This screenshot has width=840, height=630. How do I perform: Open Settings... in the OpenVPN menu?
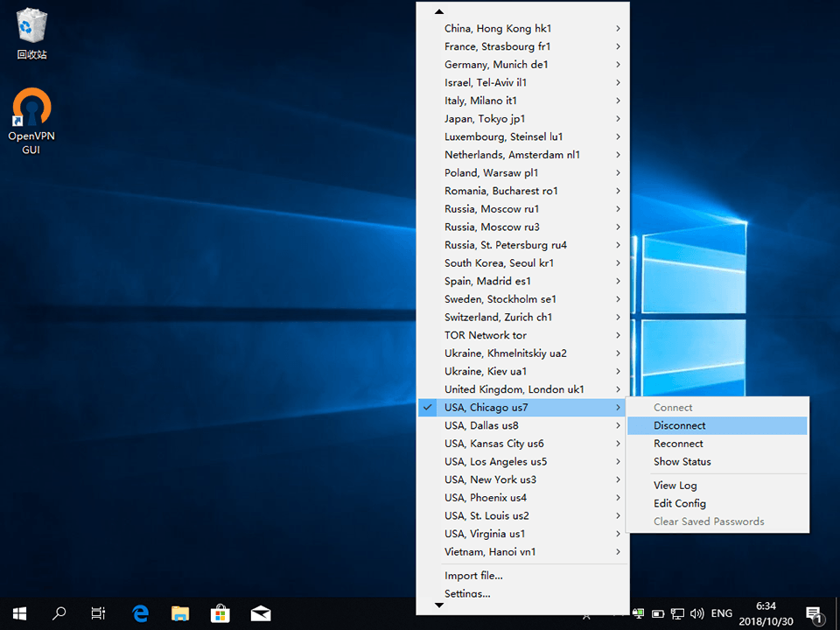(523, 593)
